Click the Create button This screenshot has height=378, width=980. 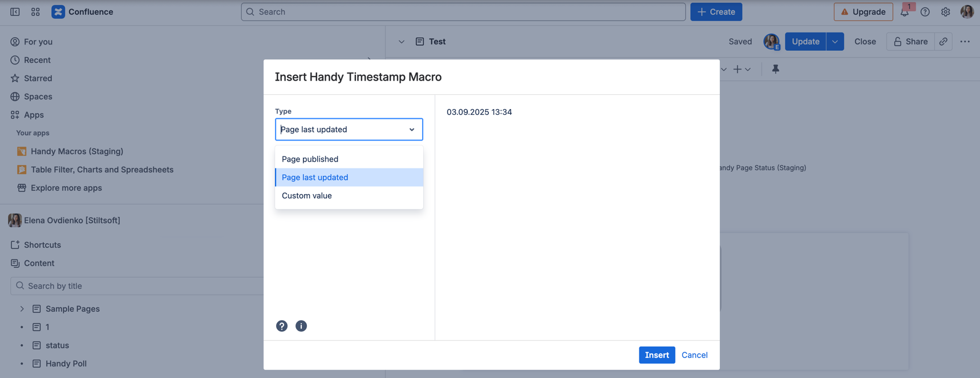click(x=716, y=12)
